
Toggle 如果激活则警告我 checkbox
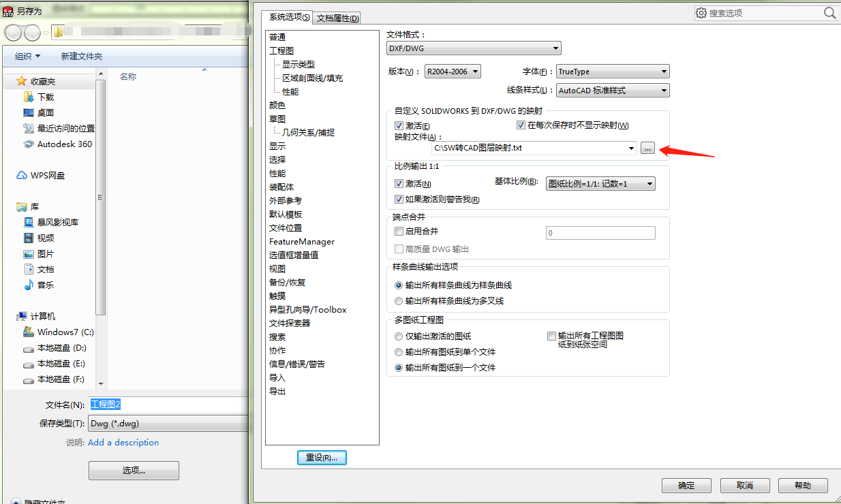pyautogui.click(x=399, y=200)
